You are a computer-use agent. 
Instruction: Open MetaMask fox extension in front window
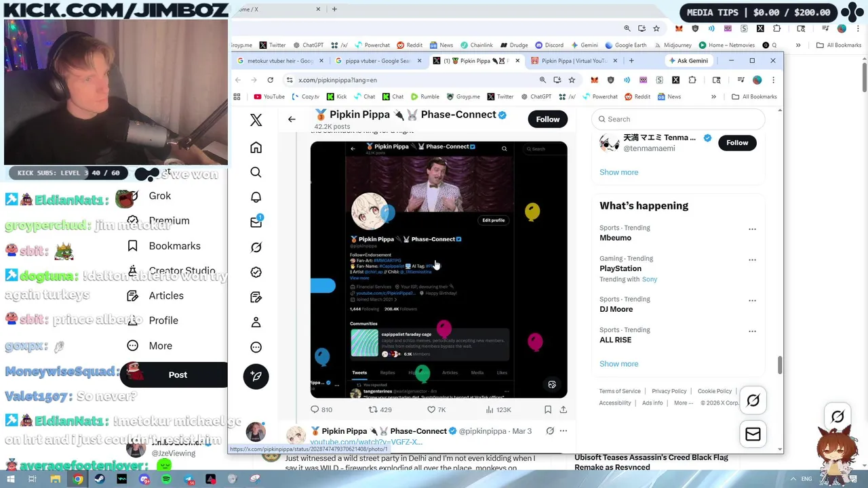point(594,80)
